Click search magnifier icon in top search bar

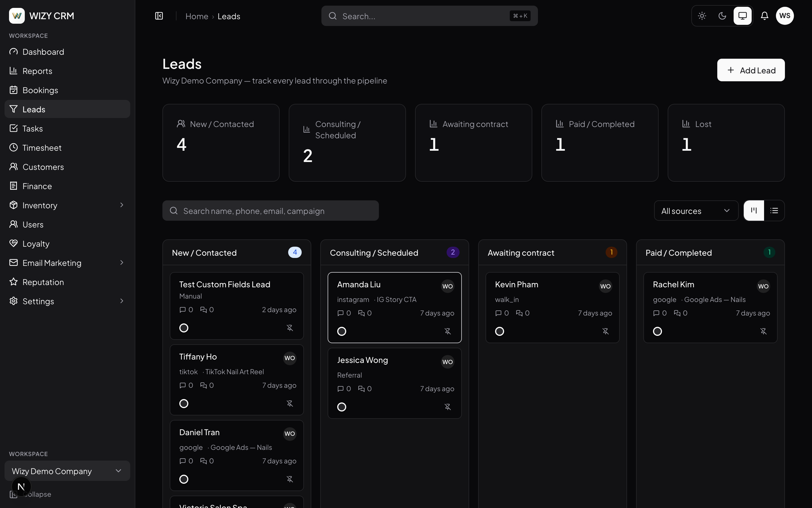pyautogui.click(x=332, y=16)
